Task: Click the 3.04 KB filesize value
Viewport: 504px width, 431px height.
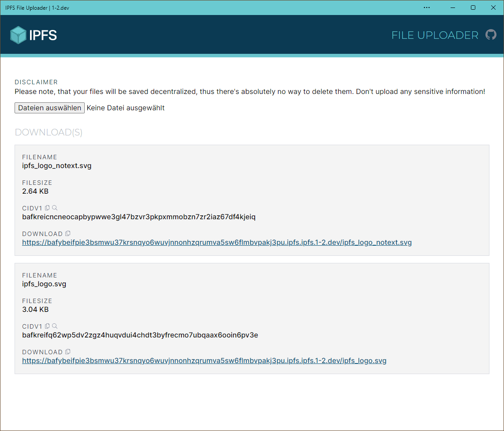Action: (35, 310)
